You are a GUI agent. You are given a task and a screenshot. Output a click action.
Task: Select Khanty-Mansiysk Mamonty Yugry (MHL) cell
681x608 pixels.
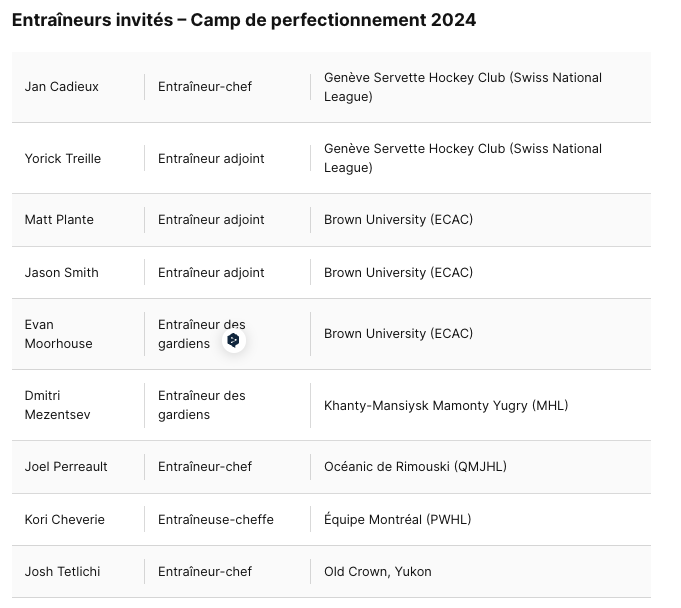(x=446, y=406)
